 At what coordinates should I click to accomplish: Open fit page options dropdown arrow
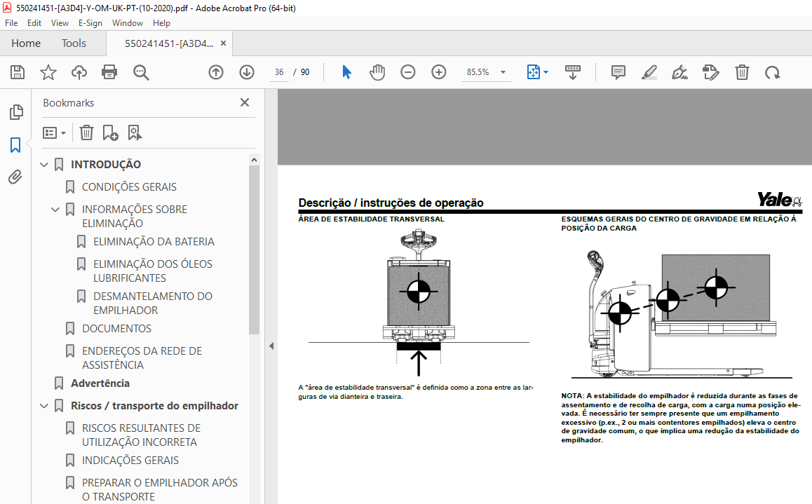[x=546, y=72]
